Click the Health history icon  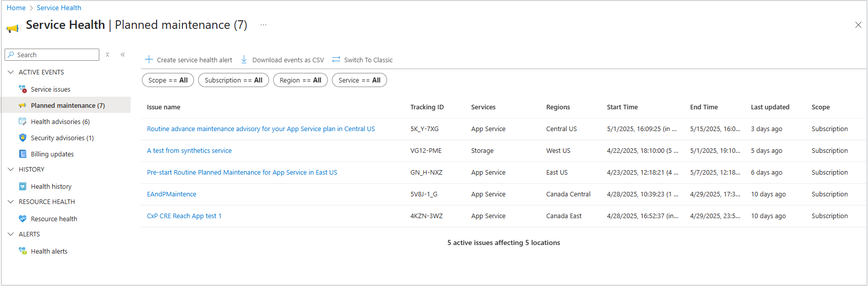point(23,186)
